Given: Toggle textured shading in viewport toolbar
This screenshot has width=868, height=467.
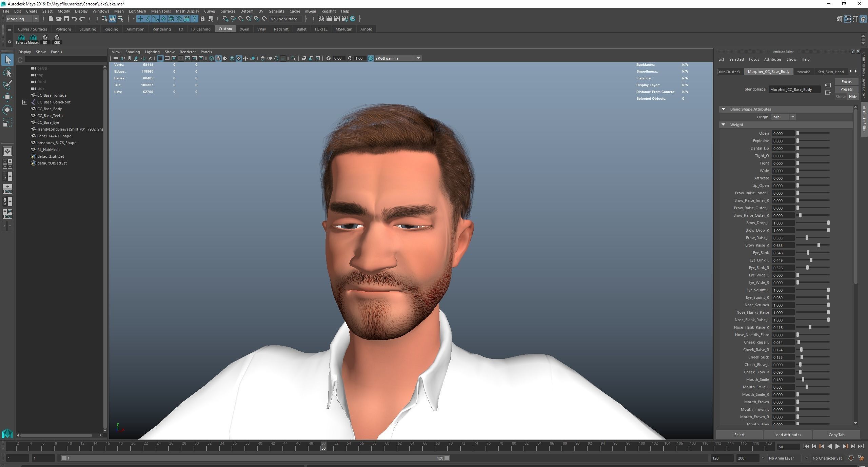Looking at the screenshot, I should click(239, 58).
